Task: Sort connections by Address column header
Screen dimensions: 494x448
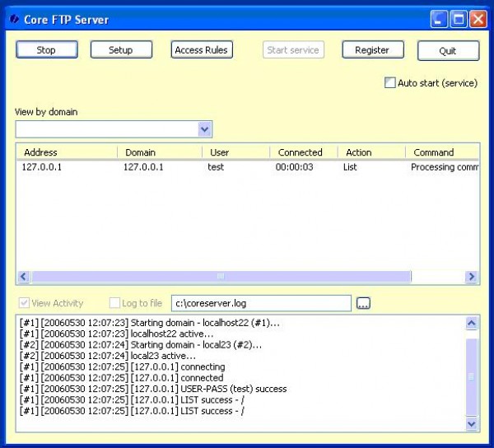Action: (41, 152)
